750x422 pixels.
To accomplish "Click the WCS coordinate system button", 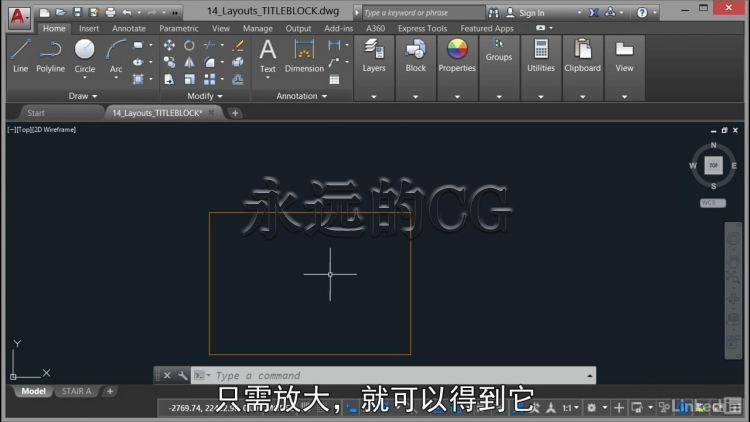I will click(712, 203).
